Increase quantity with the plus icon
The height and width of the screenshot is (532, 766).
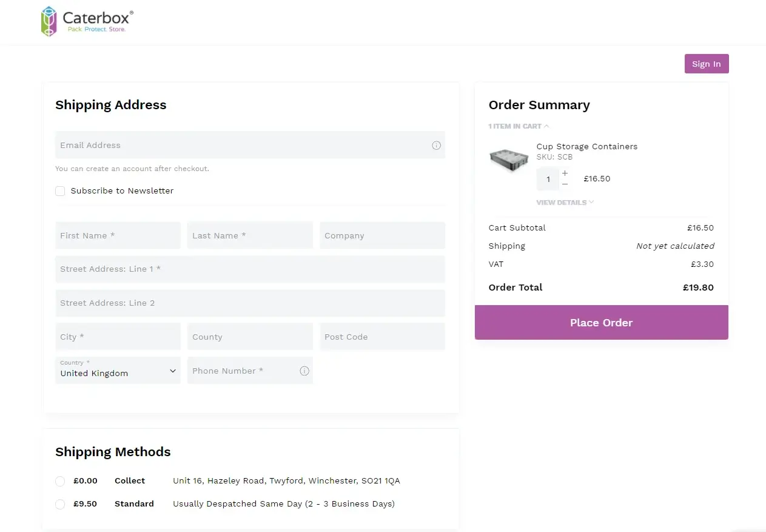[565, 173]
